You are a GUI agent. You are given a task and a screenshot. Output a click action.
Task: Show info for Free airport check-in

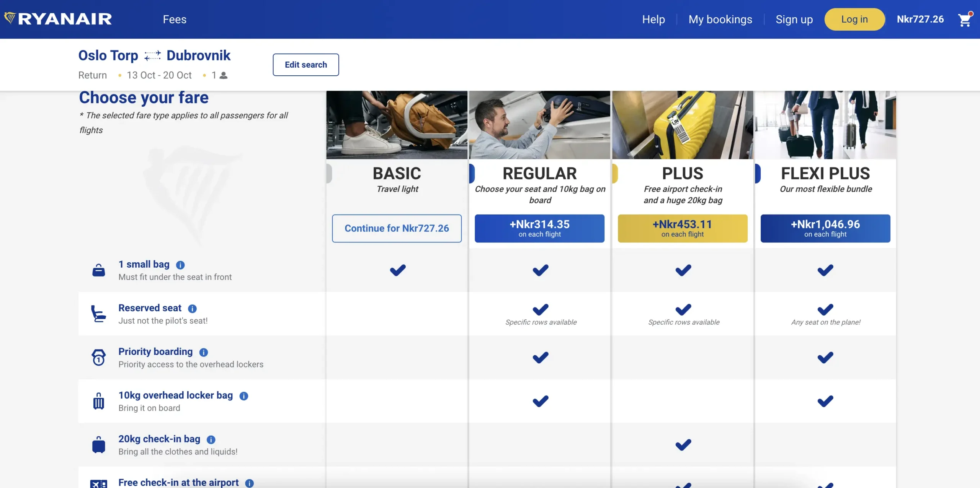pos(250,483)
